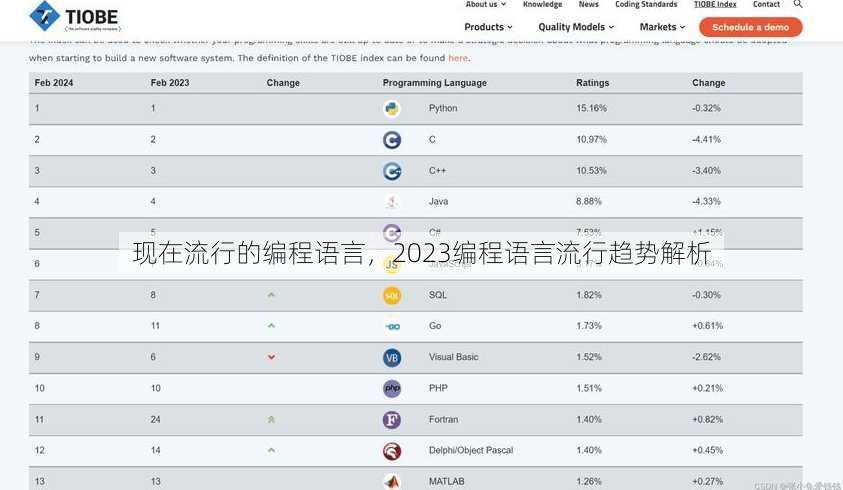Screen dimensions: 843x490
Task: Click the Go language name
Action: 435,326
